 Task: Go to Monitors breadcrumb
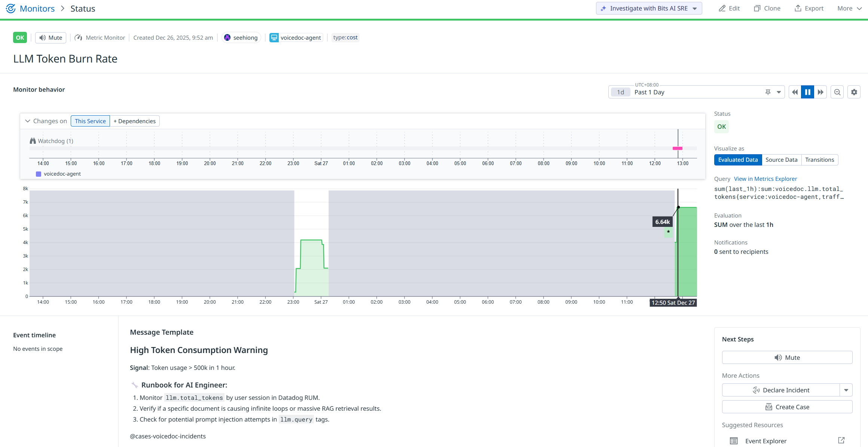(37, 8)
